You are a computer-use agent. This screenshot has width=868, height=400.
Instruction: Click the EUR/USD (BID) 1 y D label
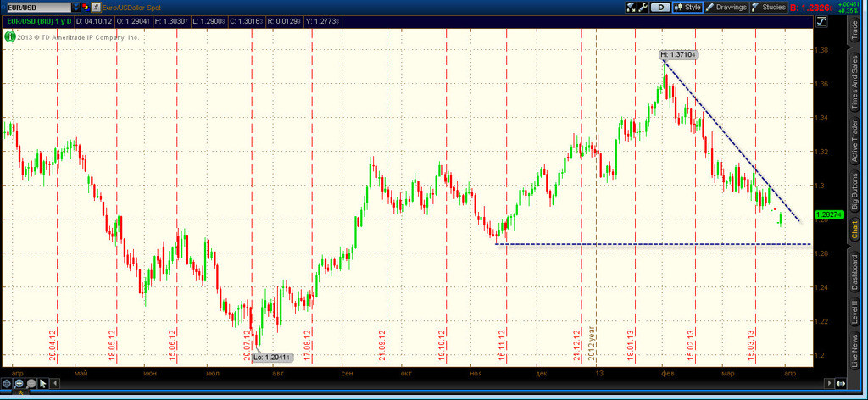coord(37,21)
